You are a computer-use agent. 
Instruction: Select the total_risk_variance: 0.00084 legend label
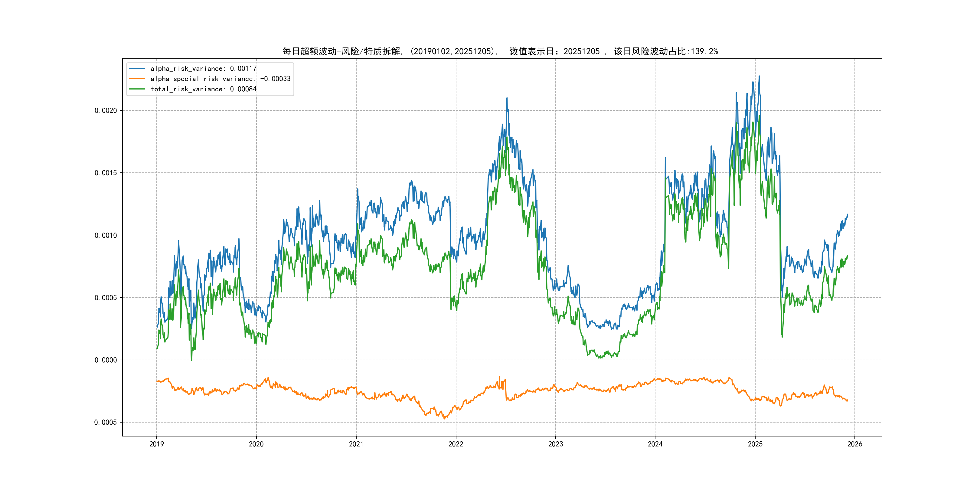pyautogui.click(x=204, y=89)
